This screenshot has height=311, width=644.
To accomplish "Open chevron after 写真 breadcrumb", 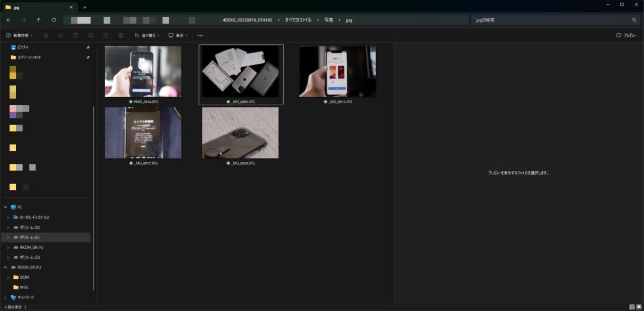I will (x=339, y=20).
